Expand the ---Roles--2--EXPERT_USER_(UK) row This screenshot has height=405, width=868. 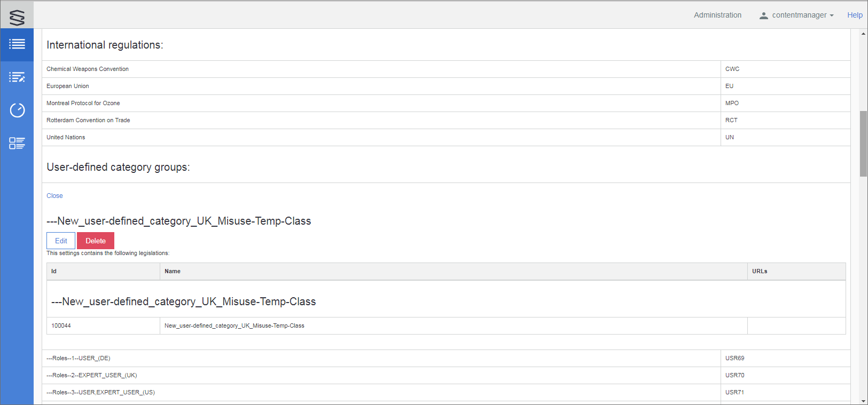click(92, 375)
